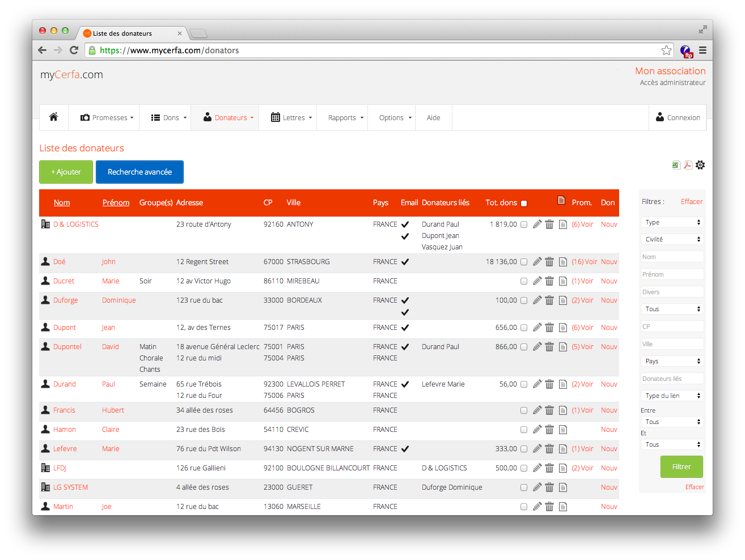This screenshot has height=560, width=745.
Task: Bookmark this page with star icon
Action: (x=666, y=50)
